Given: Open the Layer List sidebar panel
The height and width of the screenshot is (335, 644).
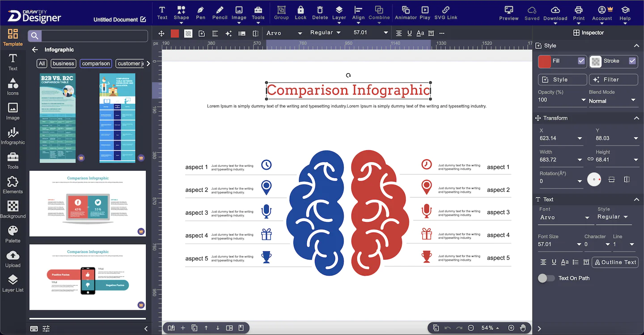Looking at the screenshot, I should 13,283.
